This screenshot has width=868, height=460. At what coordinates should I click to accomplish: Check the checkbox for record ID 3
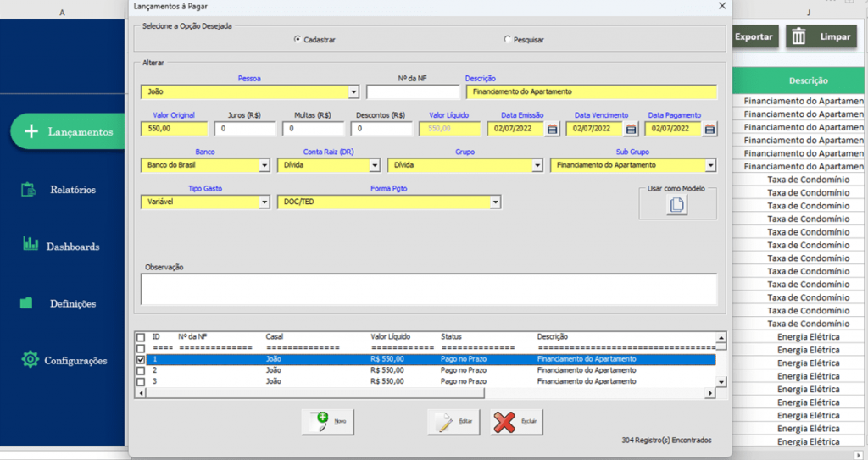(141, 381)
